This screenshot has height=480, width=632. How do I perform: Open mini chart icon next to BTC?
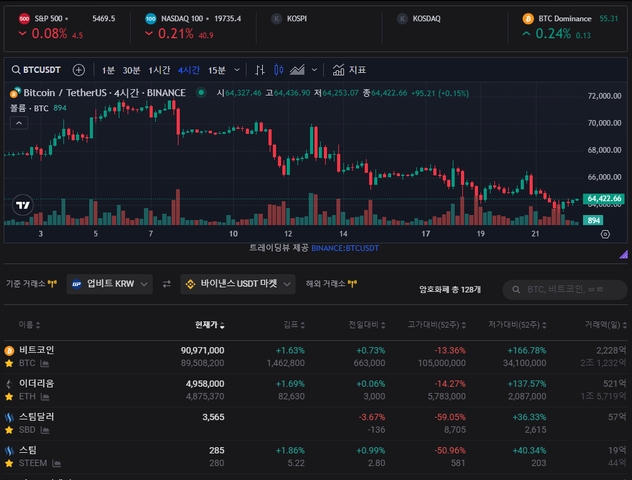point(45,364)
